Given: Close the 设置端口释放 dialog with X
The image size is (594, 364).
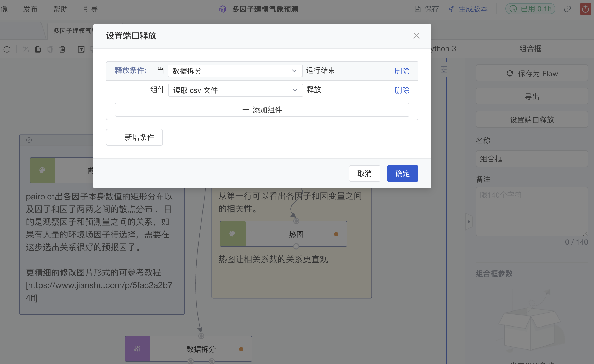Looking at the screenshot, I should [416, 36].
